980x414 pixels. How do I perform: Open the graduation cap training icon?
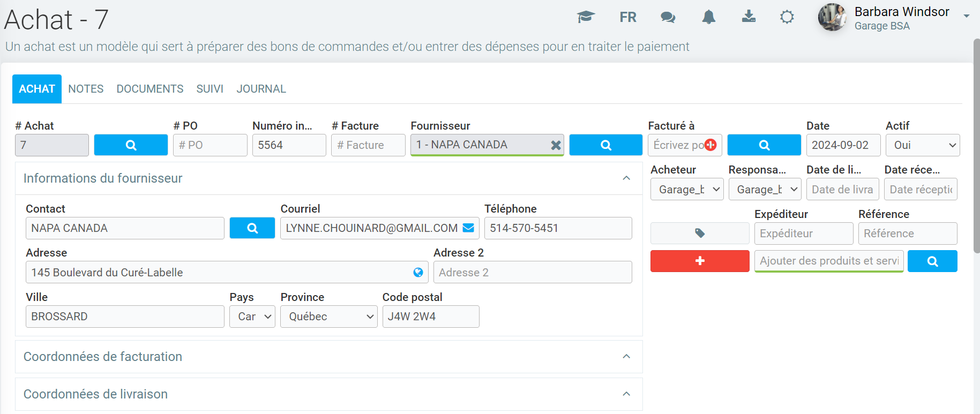point(586,17)
